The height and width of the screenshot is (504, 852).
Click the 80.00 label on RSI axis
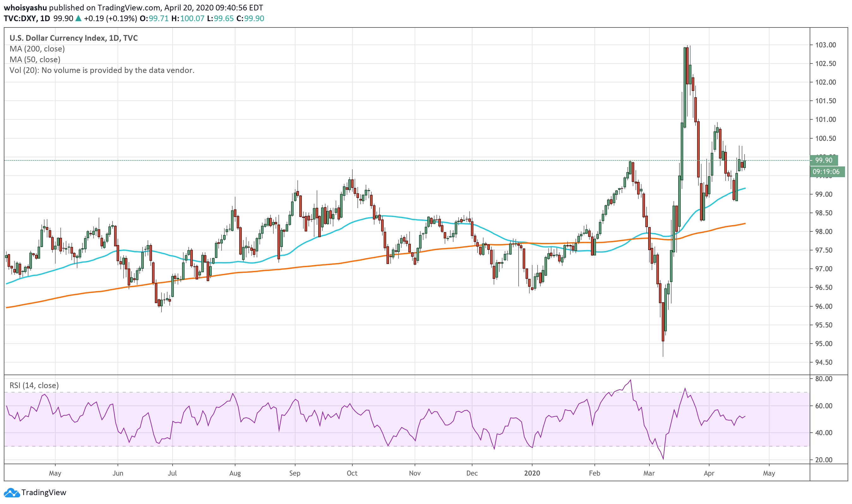(824, 379)
